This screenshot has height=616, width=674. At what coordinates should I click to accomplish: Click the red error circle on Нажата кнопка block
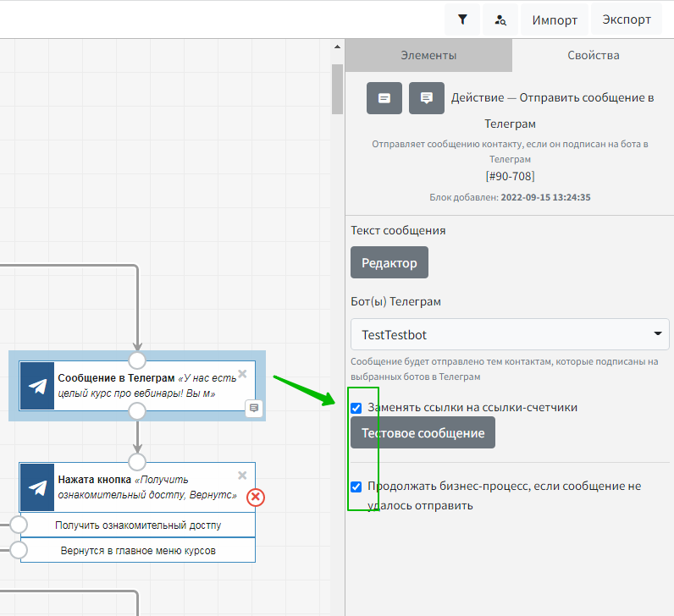pyautogui.click(x=256, y=498)
